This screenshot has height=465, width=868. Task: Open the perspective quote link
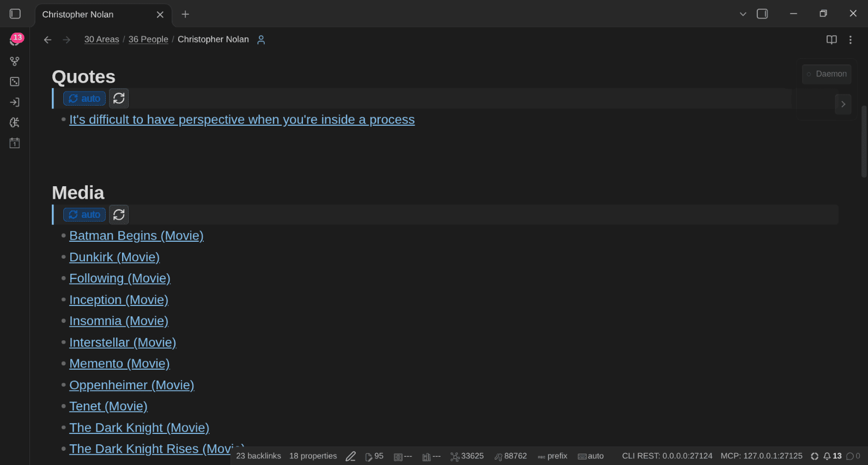pos(242,120)
